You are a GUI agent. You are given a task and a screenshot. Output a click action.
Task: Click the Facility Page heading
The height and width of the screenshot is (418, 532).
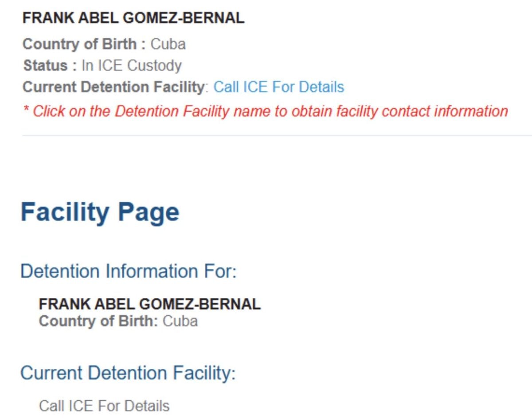[100, 212]
